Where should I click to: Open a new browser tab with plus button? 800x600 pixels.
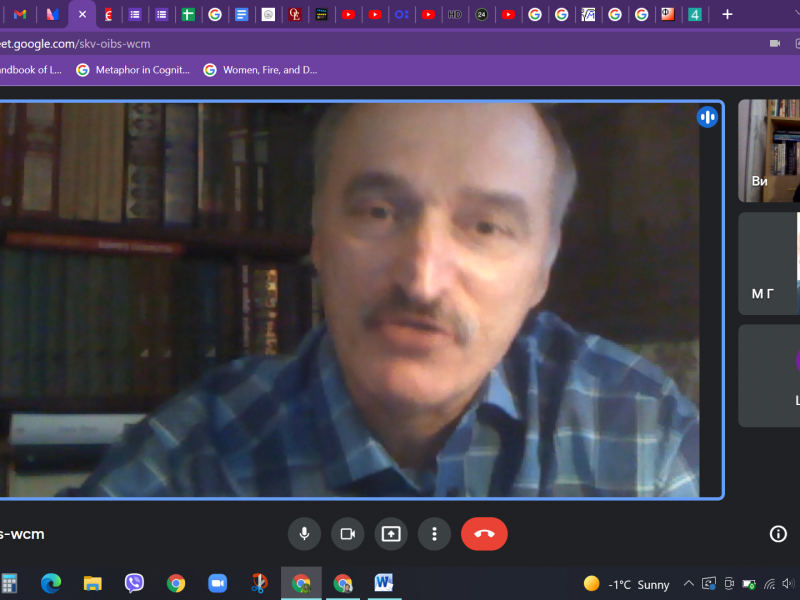coord(727,14)
